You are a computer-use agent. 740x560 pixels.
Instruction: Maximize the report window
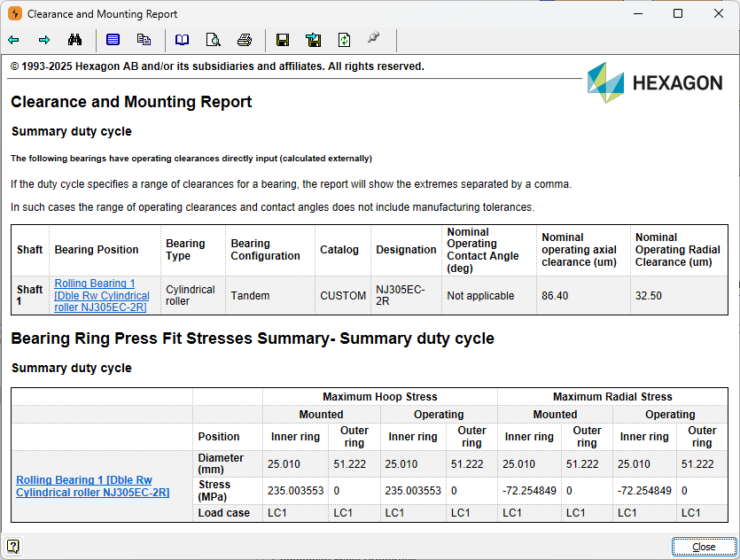click(678, 13)
